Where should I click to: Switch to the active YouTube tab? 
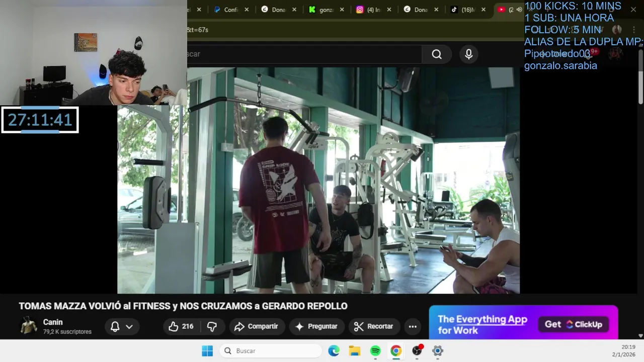point(508,10)
